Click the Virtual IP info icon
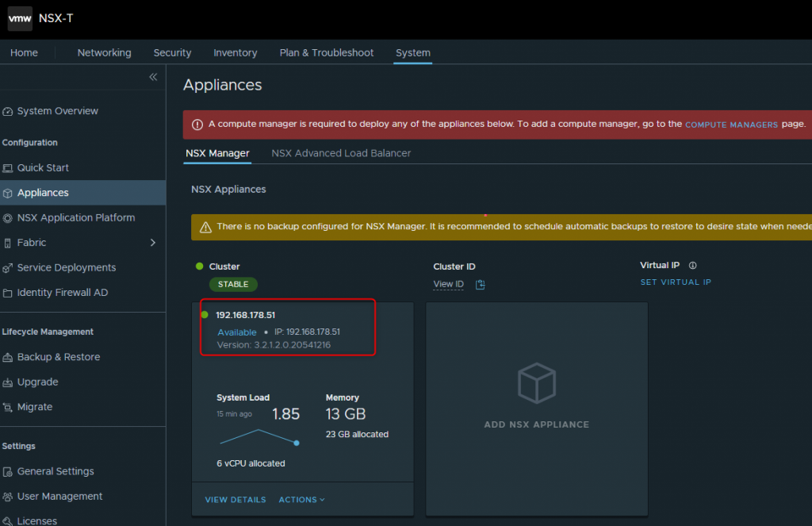Screen dimensions: 812x526 [692, 265]
